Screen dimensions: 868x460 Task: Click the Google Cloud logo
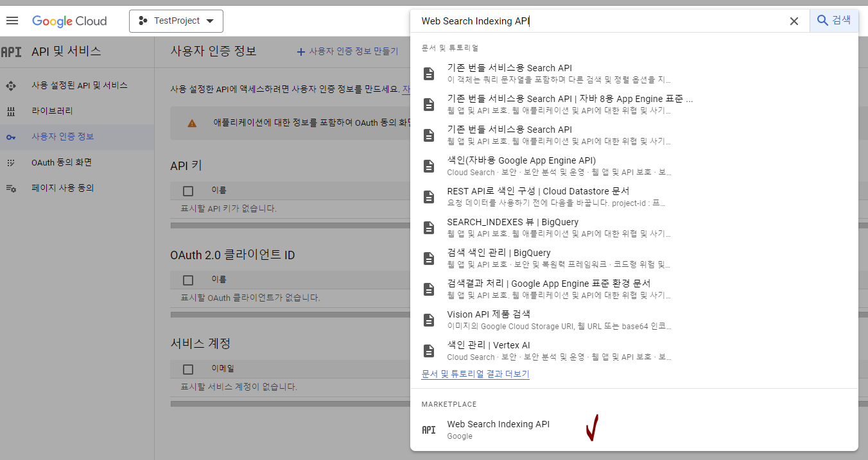click(x=69, y=21)
